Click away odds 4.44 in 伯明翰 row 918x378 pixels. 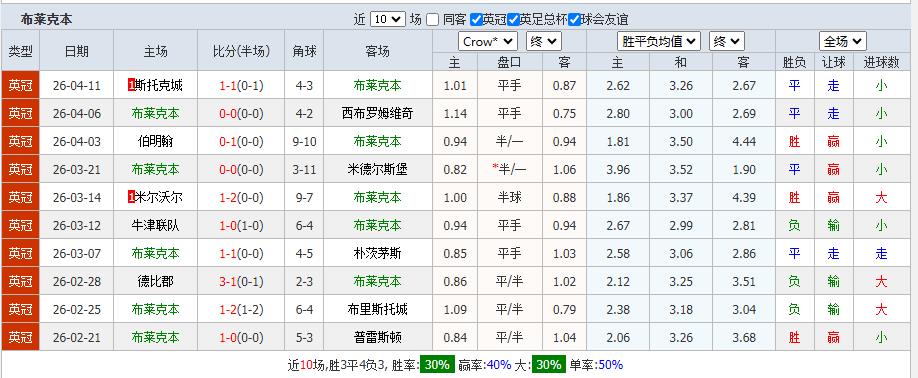[x=744, y=142]
